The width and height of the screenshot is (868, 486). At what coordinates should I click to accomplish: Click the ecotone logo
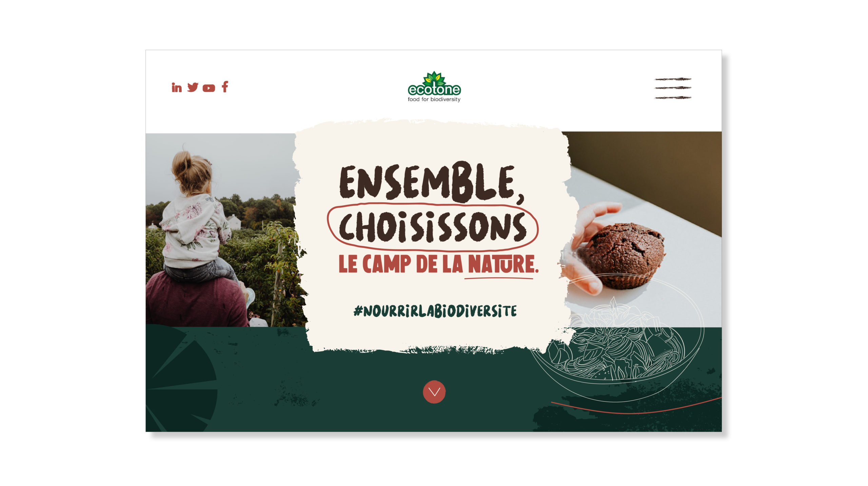(434, 86)
